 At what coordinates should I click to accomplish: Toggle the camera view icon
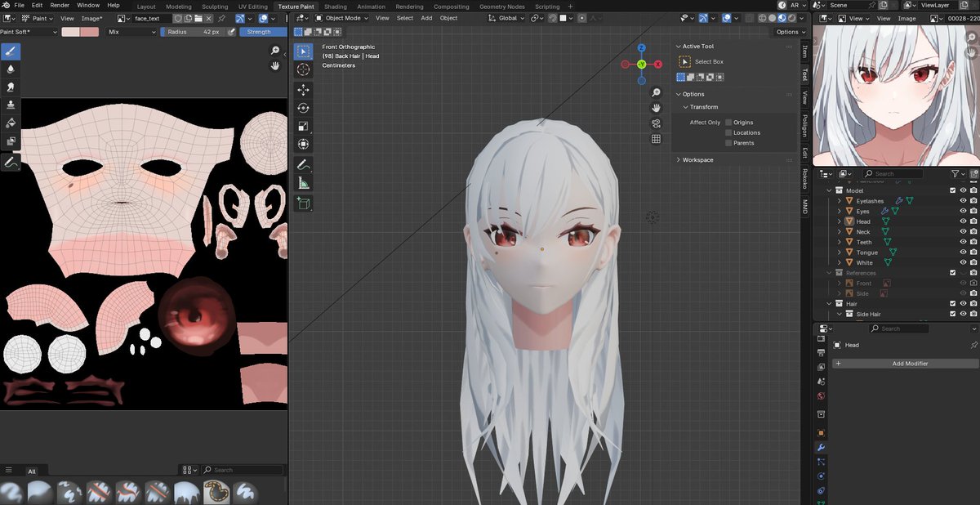[656, 123]
